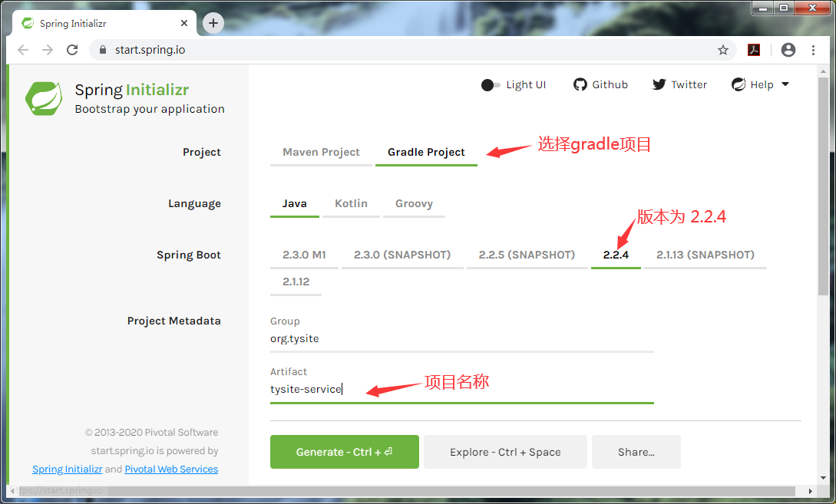Screen dimensions: 836x504
Task: Click the page reload icon
Action: [x=72, y=49]
